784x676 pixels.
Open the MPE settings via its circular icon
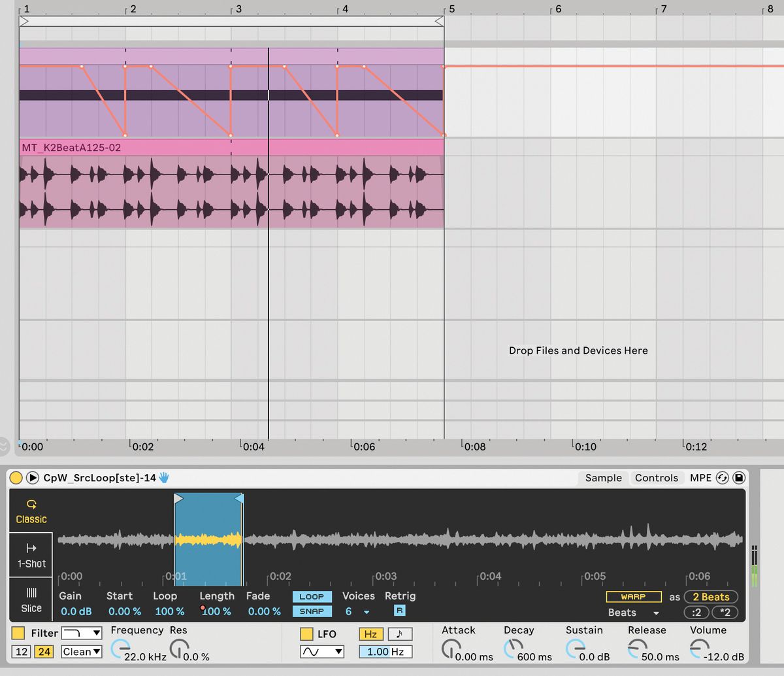coord(722,478)
